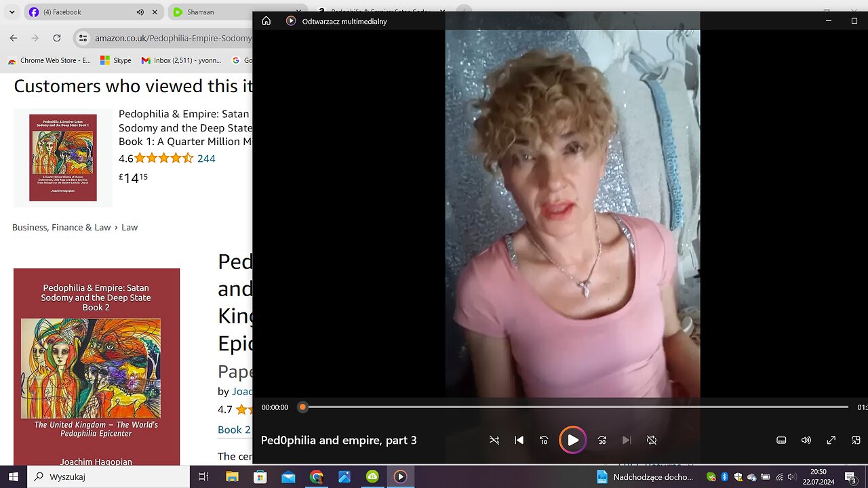The width and height of the screenshot is (868, 488).
Task: Reload the Amazon page
Action: pyautogui.click(x=57, y=38)
